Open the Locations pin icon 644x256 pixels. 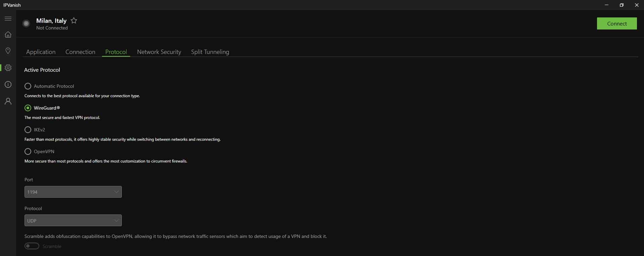8,51
